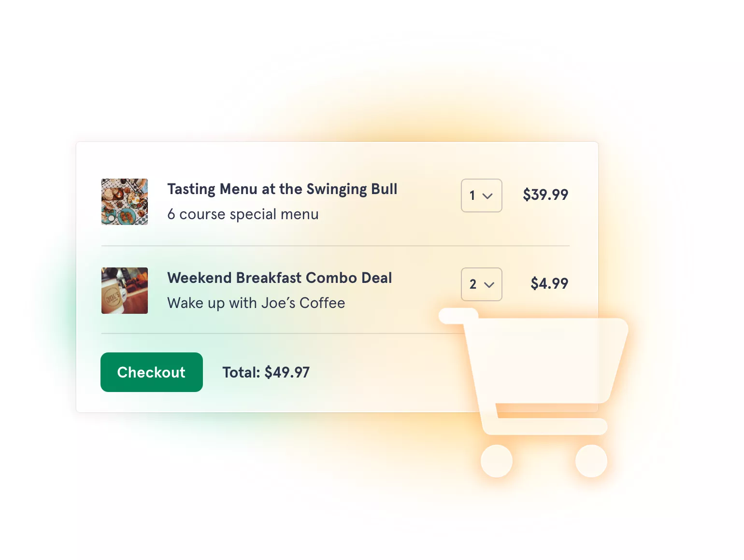The image size is (744, 560).
Task: Click the left wheel of the cart icon
Action: [497, 461]
